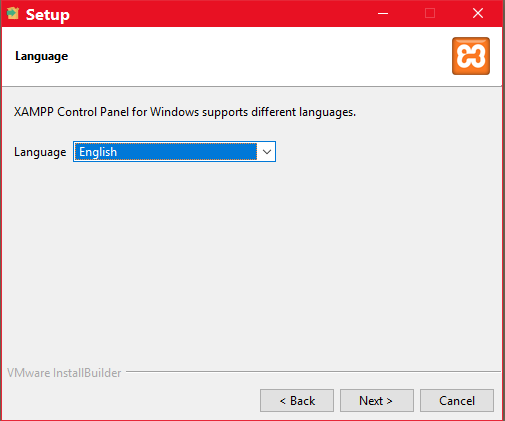Cancel the XAMPP setup
This screenshot has height=421, width=505.
click(457, 400)
